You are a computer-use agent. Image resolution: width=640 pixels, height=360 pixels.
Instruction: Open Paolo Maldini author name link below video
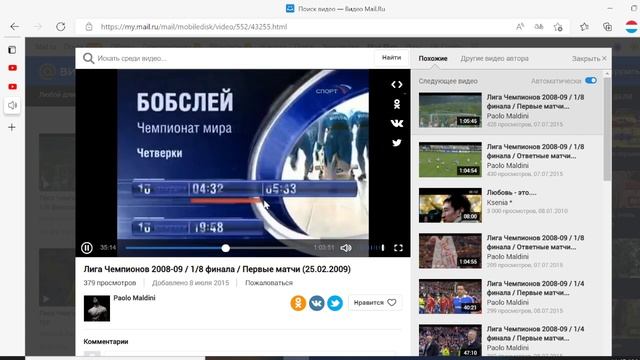point(134,298)
